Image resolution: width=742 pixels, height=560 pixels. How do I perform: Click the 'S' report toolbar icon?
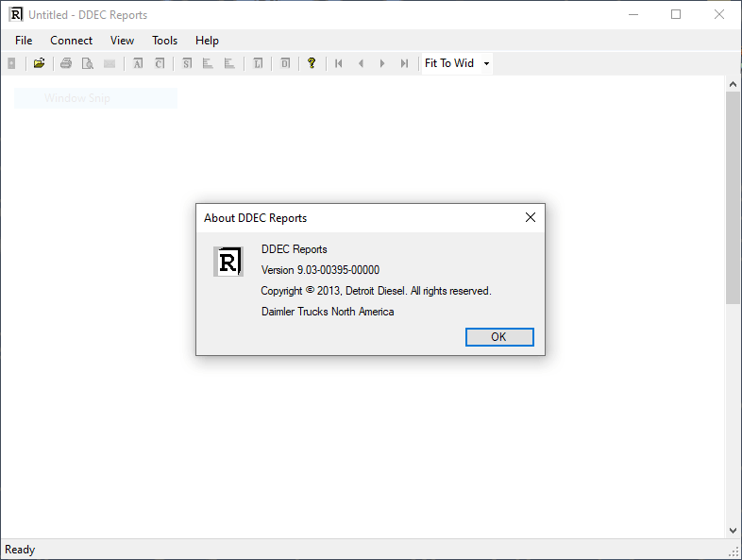[187, 63]
